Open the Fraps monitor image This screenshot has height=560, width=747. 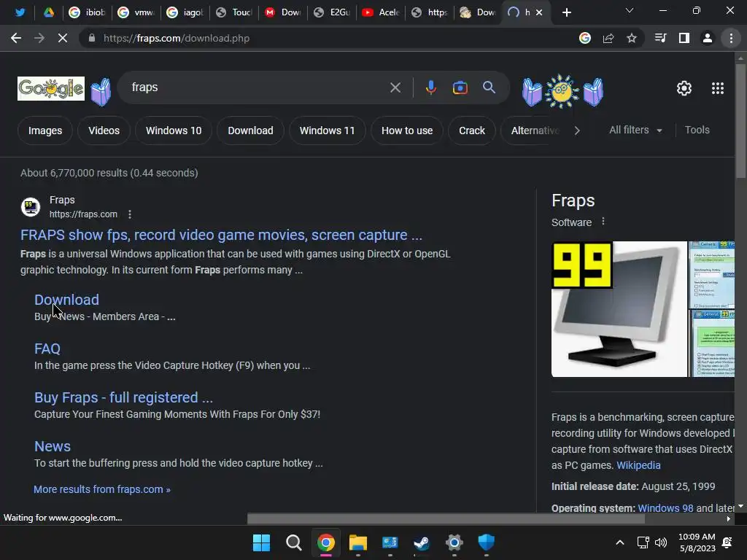click(x=619, y=309)
